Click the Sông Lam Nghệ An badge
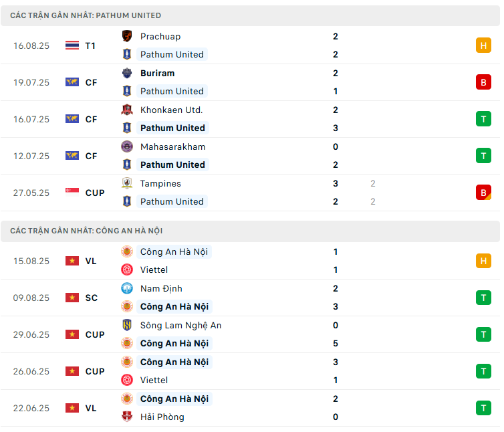This screenshot has width=504, height=432. (127, 325)
